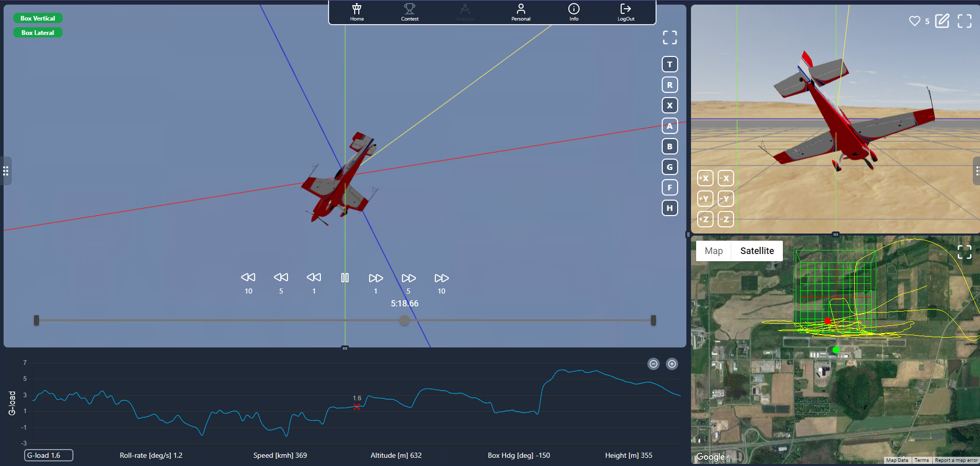
Task: Click the timeline playhead knob
Action: tap(405, 320)
